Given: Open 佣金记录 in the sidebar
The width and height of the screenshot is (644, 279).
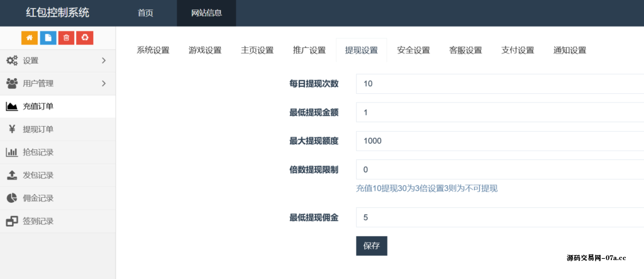Looking at the screenshot, I should 57,198.
